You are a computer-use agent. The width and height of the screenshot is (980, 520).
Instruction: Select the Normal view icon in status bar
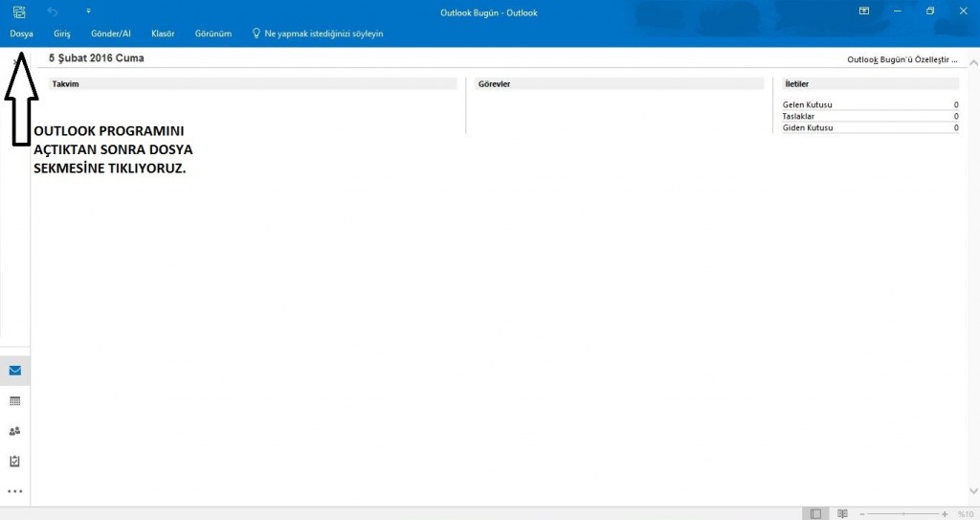coord(815,513)
